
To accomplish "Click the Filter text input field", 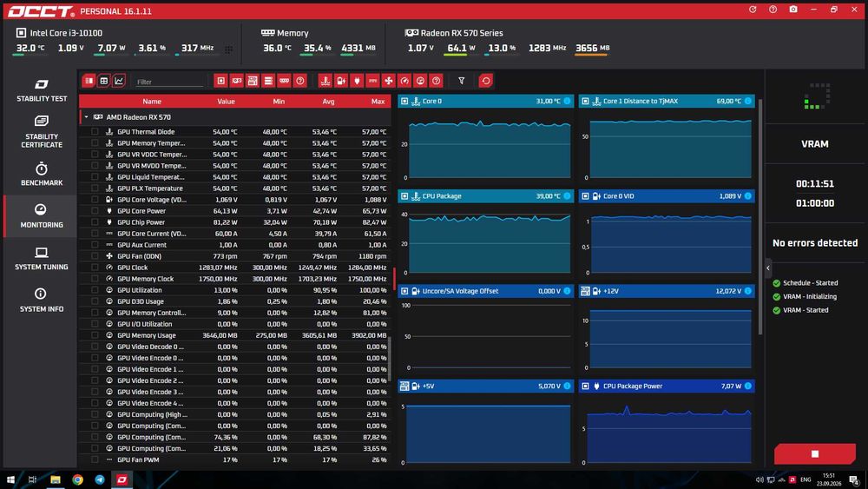I will [x=169, y=82].
